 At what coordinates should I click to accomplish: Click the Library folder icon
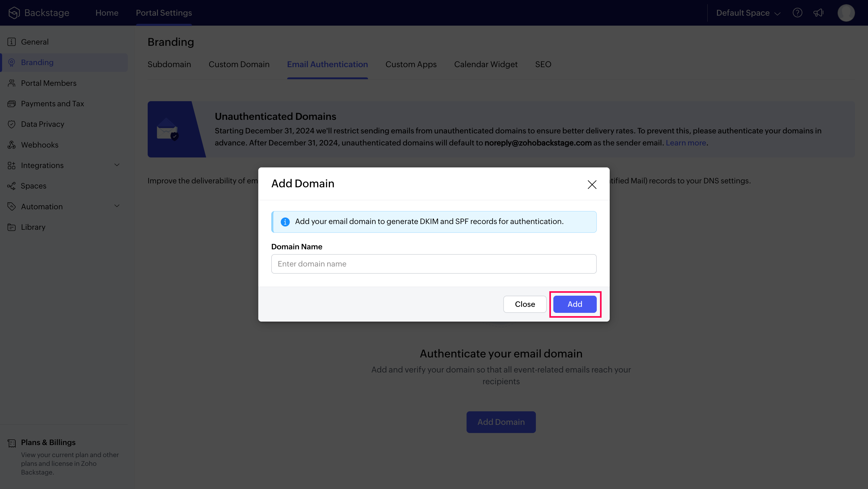[x=11, y=227]
